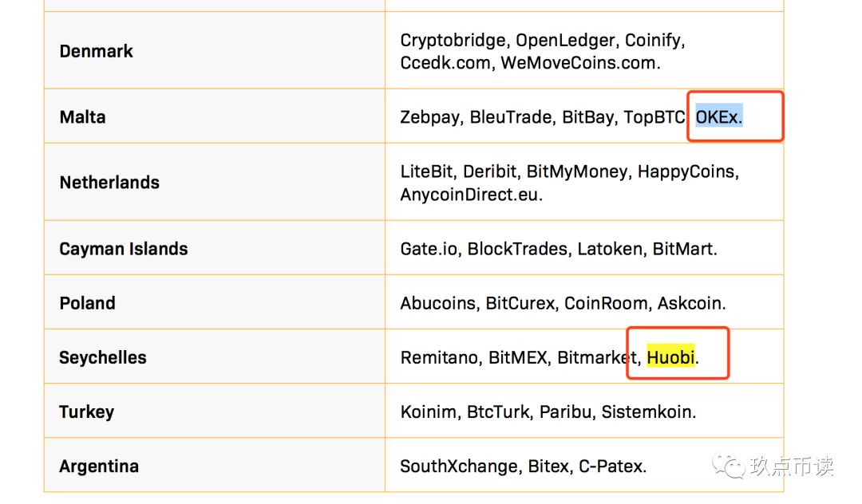Click the Poland row label
862x504 pixels.
click(88, 303)
